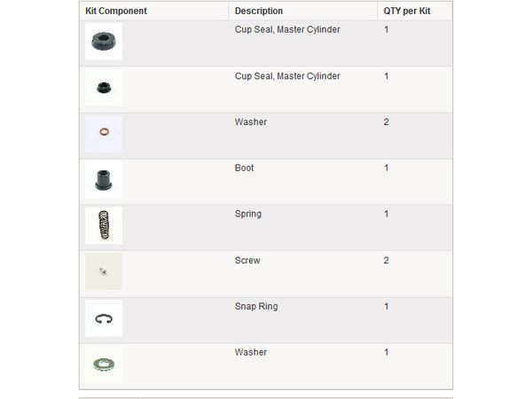Click the Boot description text
Viewport: 532px width, 399px height.
click(245, 168)
